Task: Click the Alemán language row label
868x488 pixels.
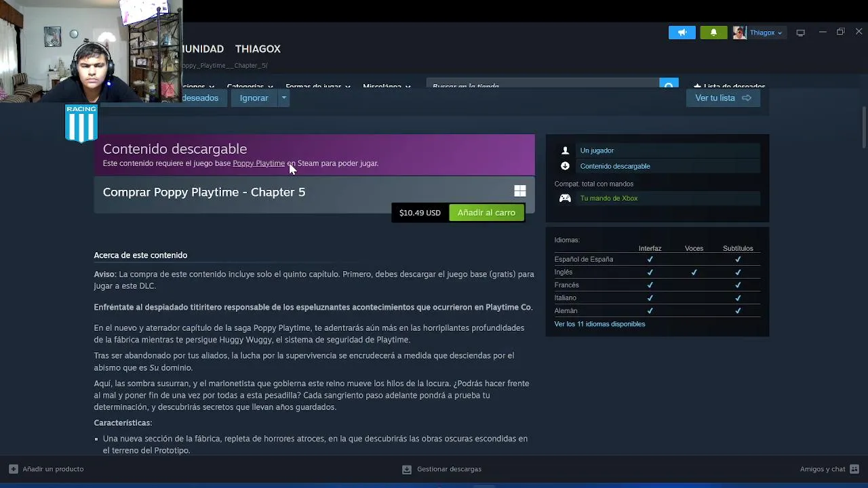Action: (x=566, y=311)
